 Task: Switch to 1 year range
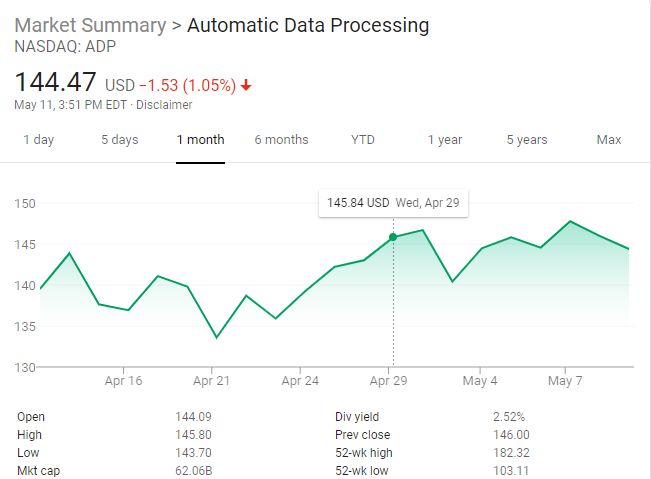445,140
